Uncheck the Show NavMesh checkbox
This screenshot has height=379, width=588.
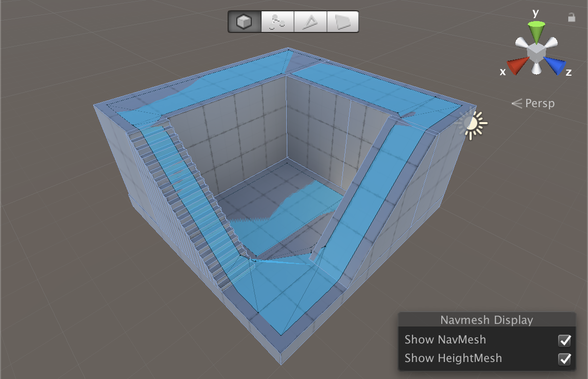point(565,340)
